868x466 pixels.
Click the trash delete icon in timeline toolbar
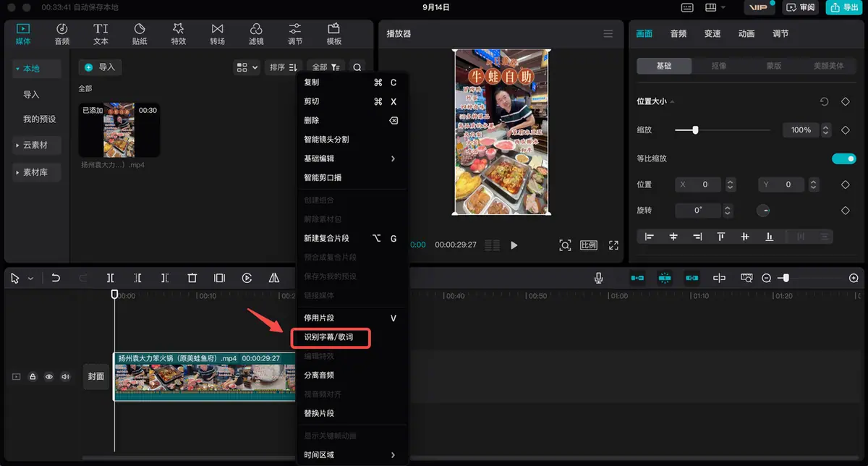(x=192, y=278)
